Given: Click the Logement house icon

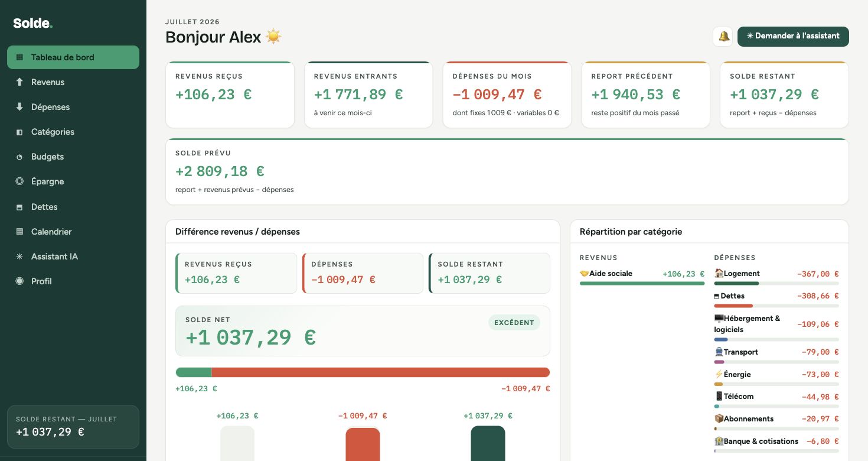Looking at the screenshot, I should tap(719, 274).
